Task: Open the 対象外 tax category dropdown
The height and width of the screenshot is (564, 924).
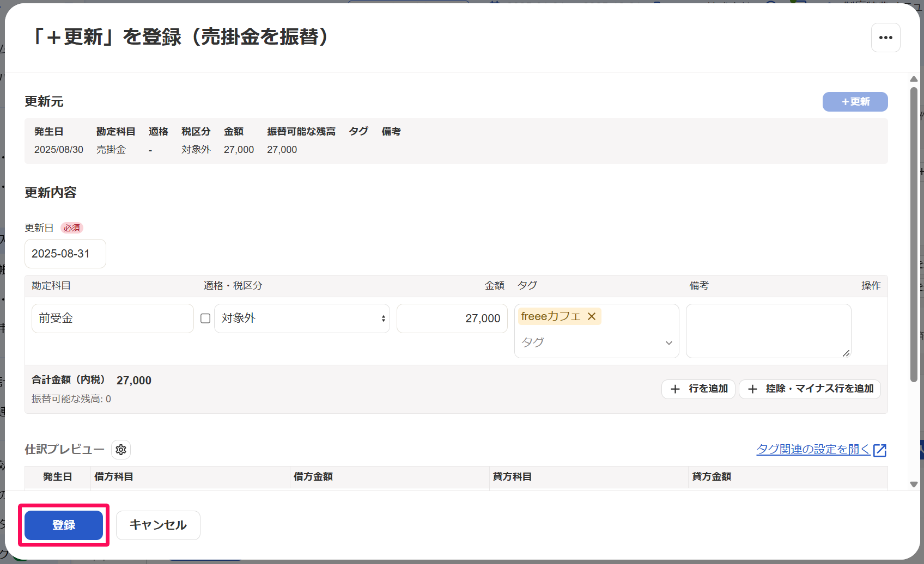Action: point(302,318)
